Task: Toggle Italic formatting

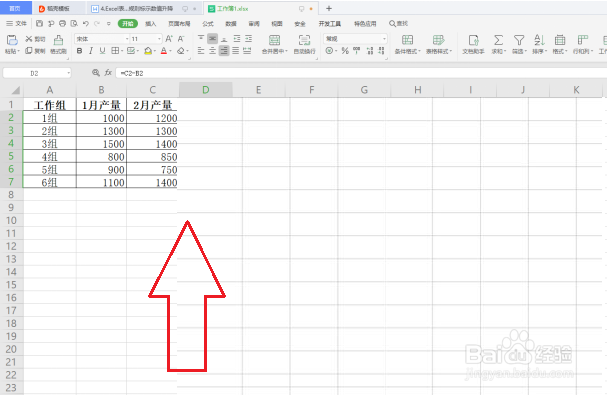Action: click(91, 51)
